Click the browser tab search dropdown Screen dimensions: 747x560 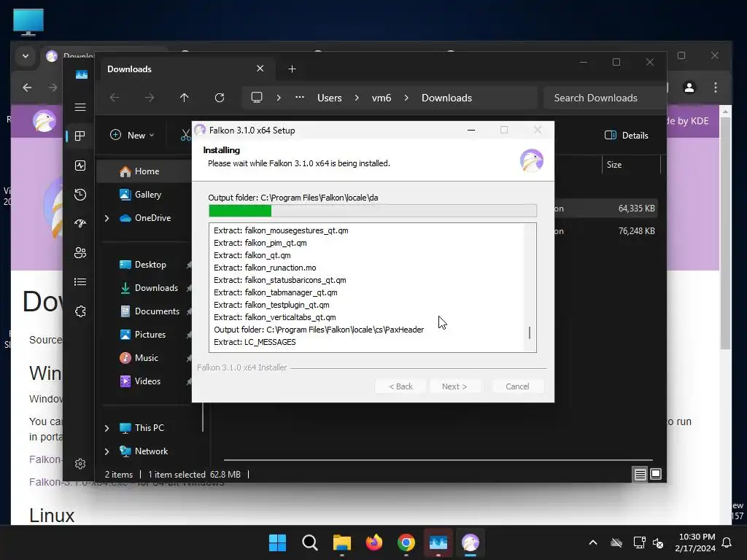[x=26, y=56]
